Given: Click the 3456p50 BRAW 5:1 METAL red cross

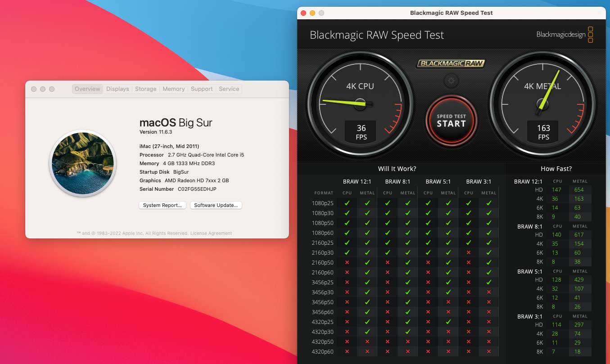Looking at the screenshot, I should (x=448, y=302).
